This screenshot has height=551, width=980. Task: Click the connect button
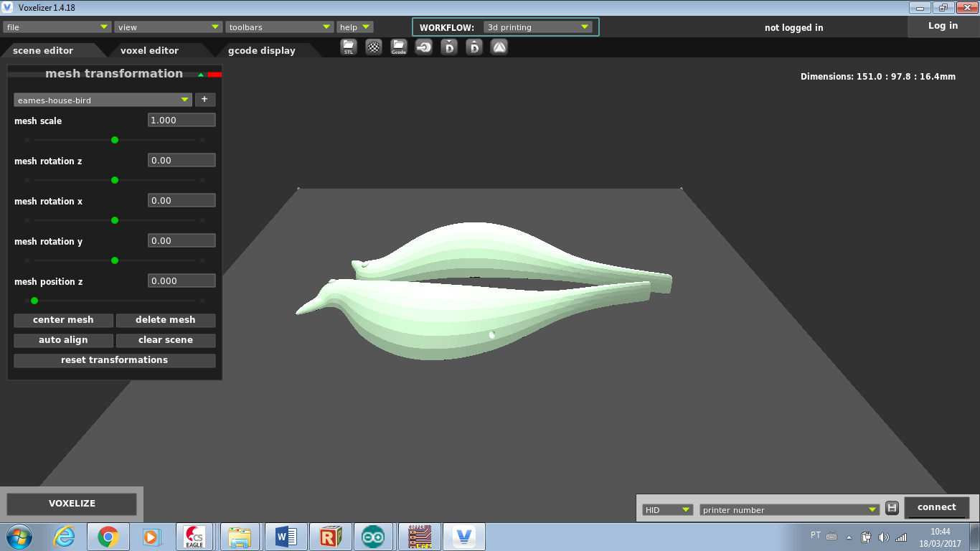937,507
